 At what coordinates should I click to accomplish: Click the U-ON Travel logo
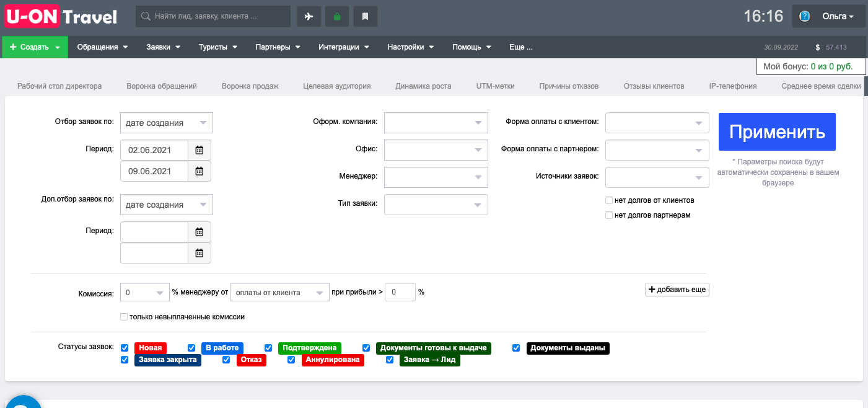pos(61,17)
